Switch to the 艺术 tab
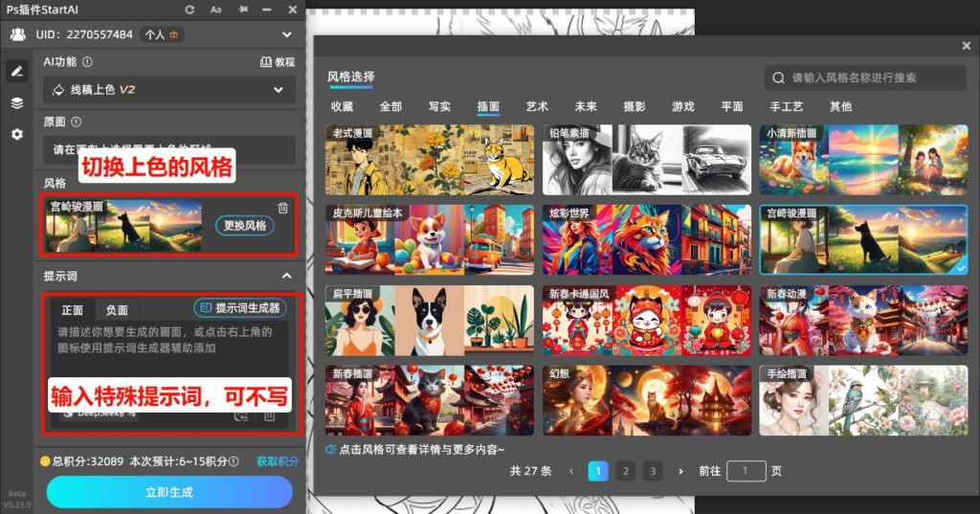This screenshot has height=514, width=980. pyautogui.click(x=537, y=106)
